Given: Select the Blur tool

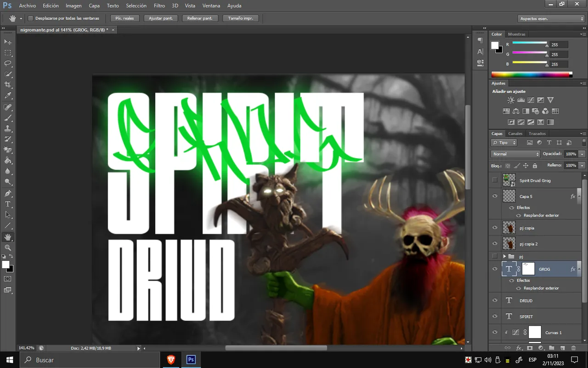Looking at the screenshot, I should click(x=8, y=171).
